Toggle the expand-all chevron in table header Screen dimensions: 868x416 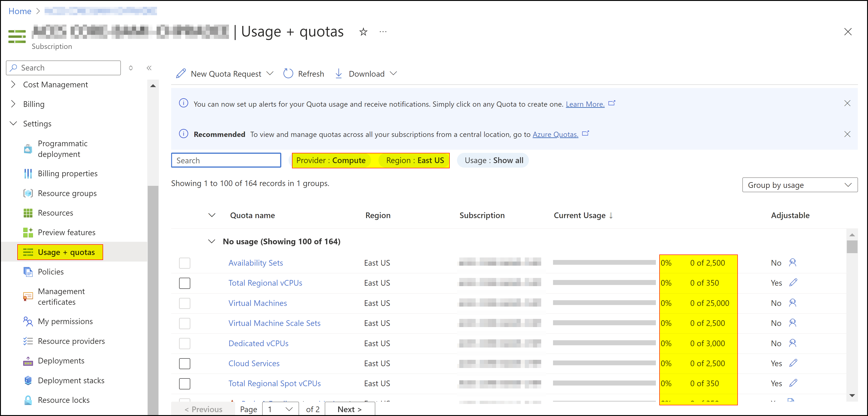click(212, 215)
